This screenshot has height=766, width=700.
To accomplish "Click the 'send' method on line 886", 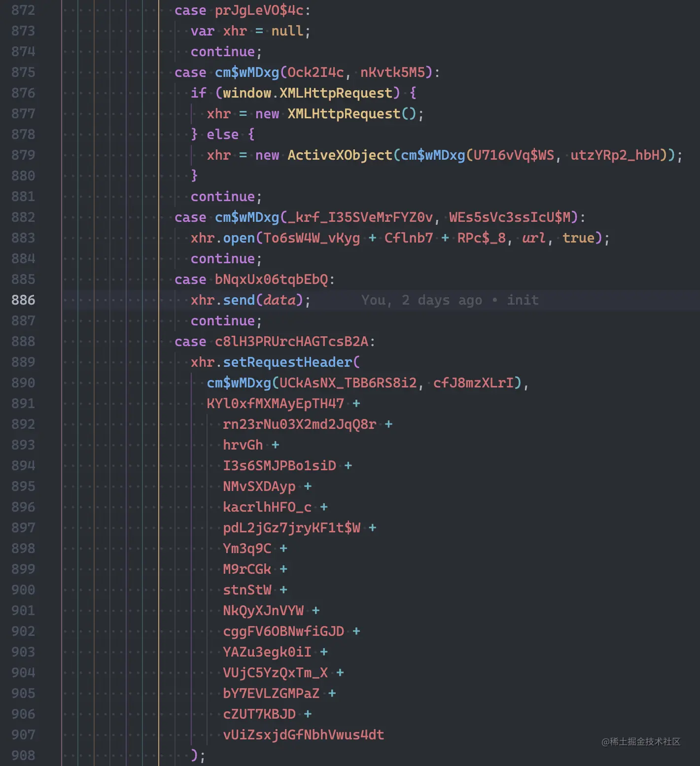I will 239,300.
